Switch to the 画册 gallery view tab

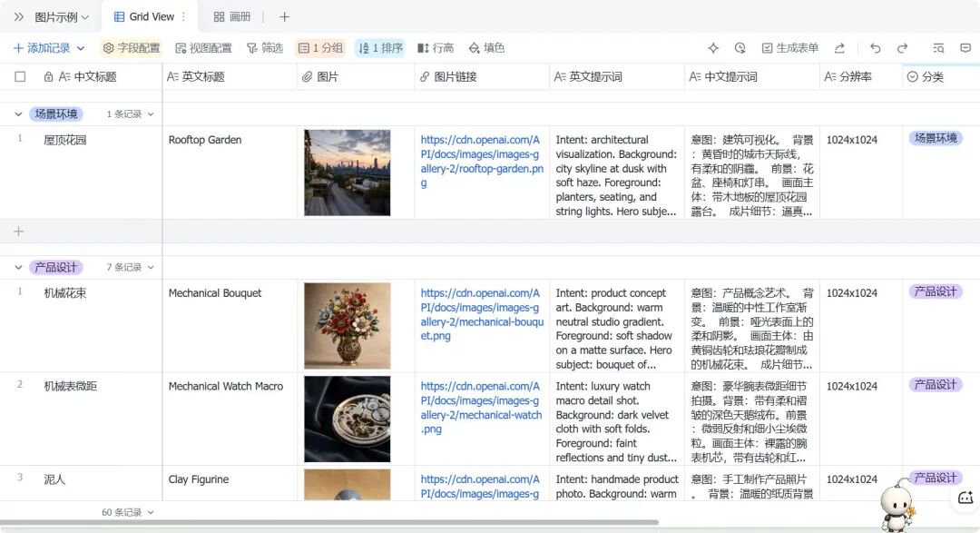(x=232, y=17)
